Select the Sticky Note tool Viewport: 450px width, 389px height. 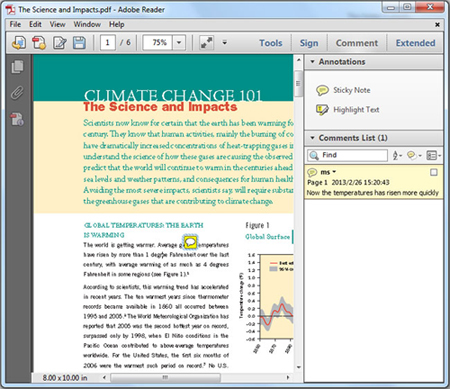point(343,90)
